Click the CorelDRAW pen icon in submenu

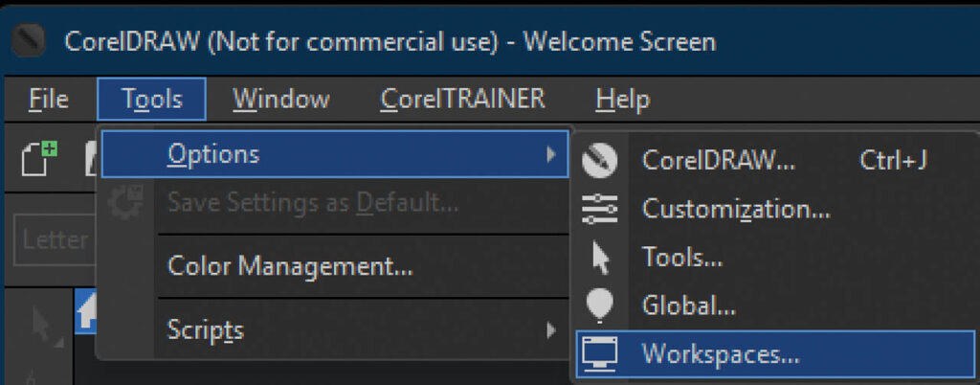pos(599,161)
